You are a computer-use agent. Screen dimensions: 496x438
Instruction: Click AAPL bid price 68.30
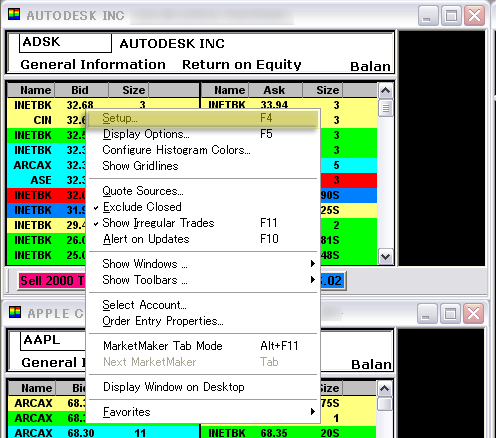81,433
